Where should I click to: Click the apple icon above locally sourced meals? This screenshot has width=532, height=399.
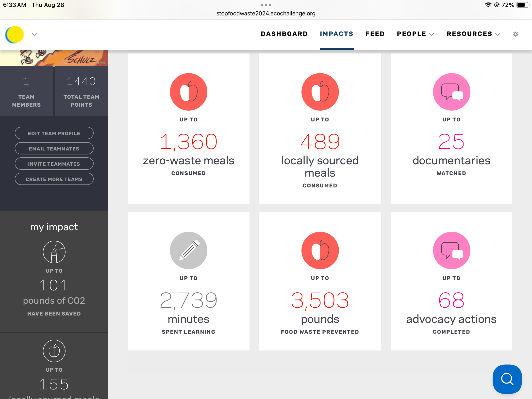320,92
